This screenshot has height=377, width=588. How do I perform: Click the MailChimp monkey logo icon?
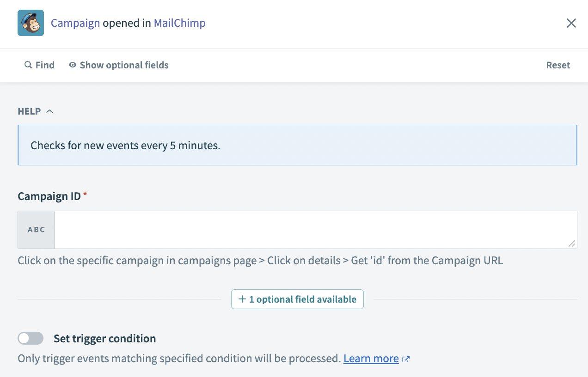point(31,23)
